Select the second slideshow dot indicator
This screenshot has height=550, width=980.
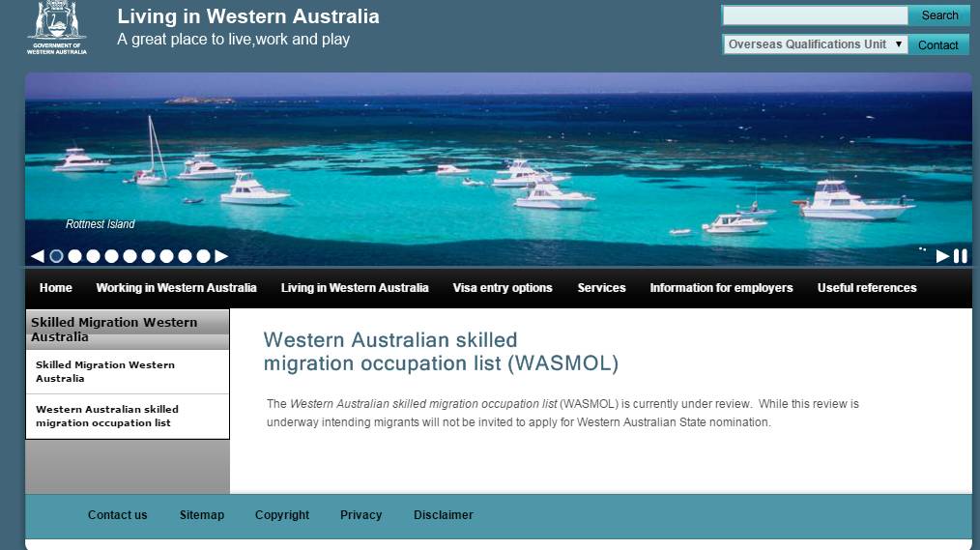(75, 256)
